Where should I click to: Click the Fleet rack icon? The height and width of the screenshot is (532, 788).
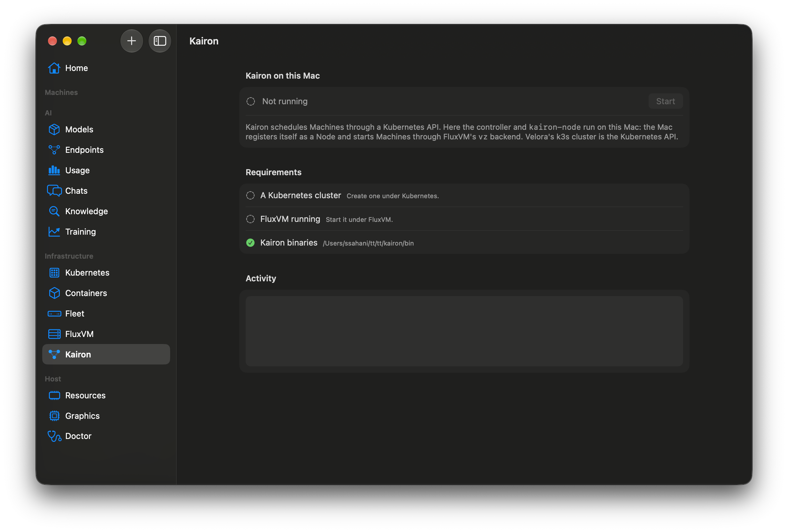[x=54, y=314]
